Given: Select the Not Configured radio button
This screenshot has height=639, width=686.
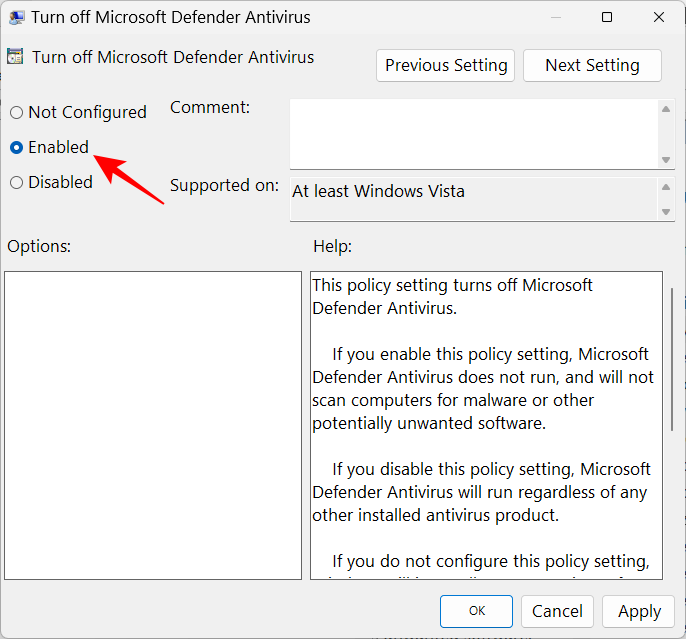Looking at the screenshot, I should click(x=17, y=113).
